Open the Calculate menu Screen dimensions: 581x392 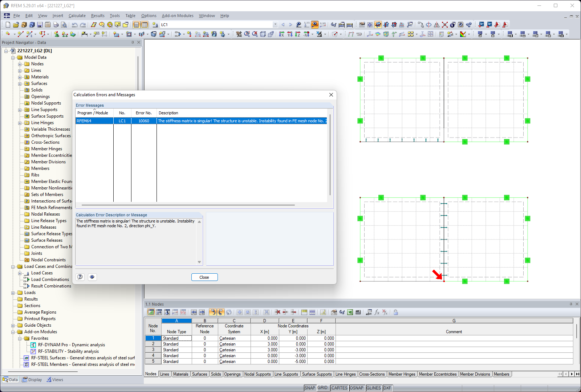coord(77,16)
